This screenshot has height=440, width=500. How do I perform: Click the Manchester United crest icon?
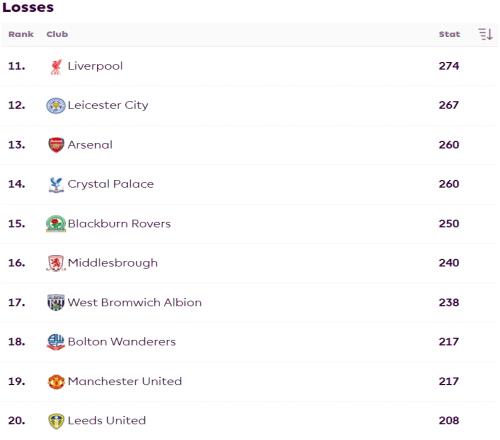tap(56, 382)
